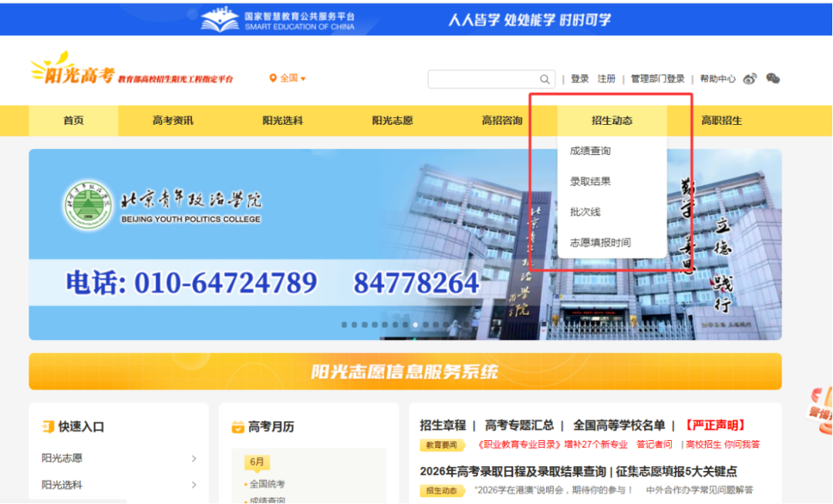The height and width of the screenshot is (504, 833).
Task: Open the floating mascot widget at right edge
Action: tap(819, 412)
